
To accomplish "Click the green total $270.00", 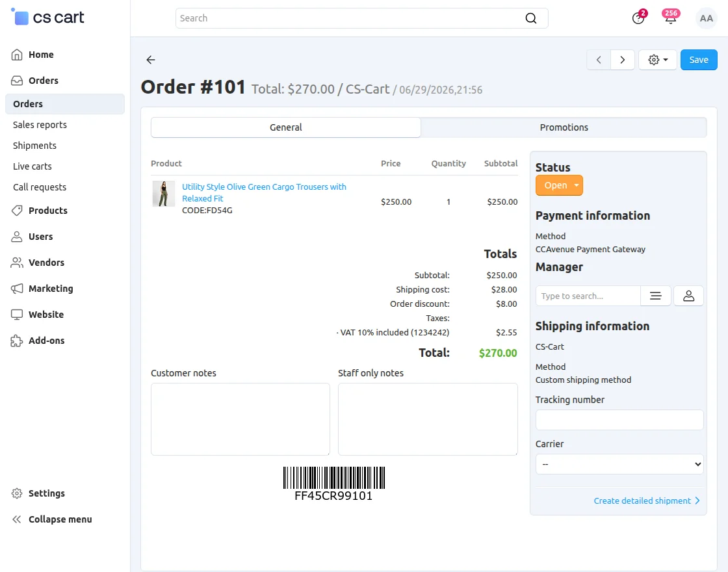I will (498, 354).
